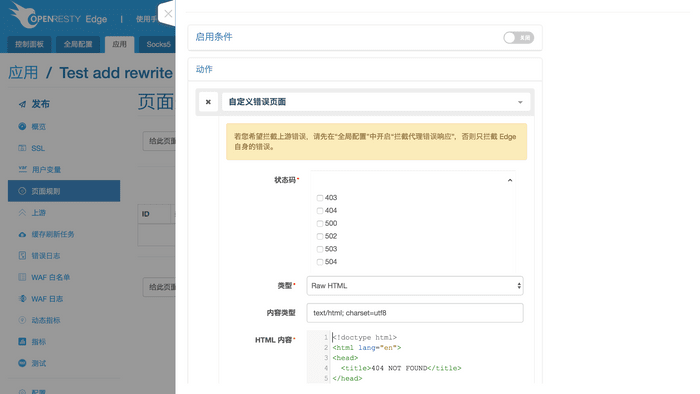Check the 502 status code
This screenshot has width=700, height=394.
click(320, 236)
